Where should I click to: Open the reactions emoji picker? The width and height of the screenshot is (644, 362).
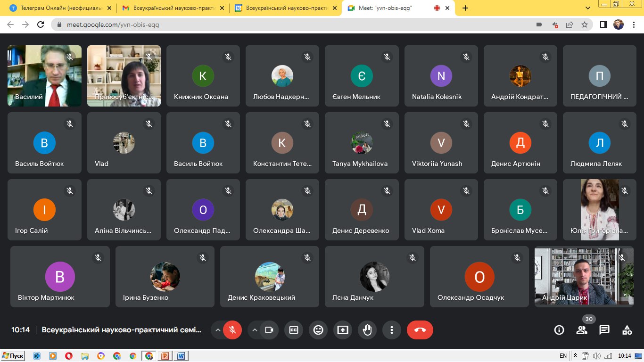[318, 330]
